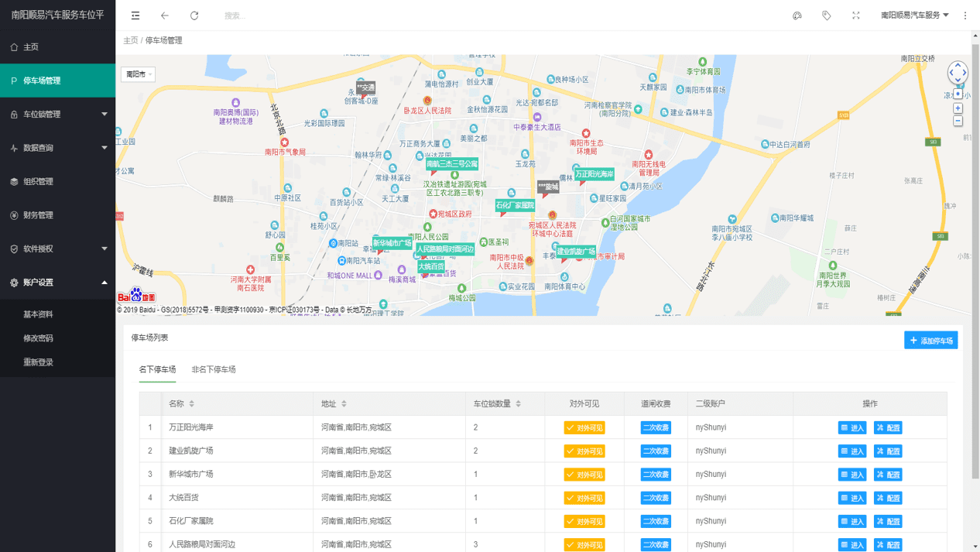Click 二次收费 for 万正阳光海岸
This screenshot has height=552, width=980.
(x=656, y=428)
